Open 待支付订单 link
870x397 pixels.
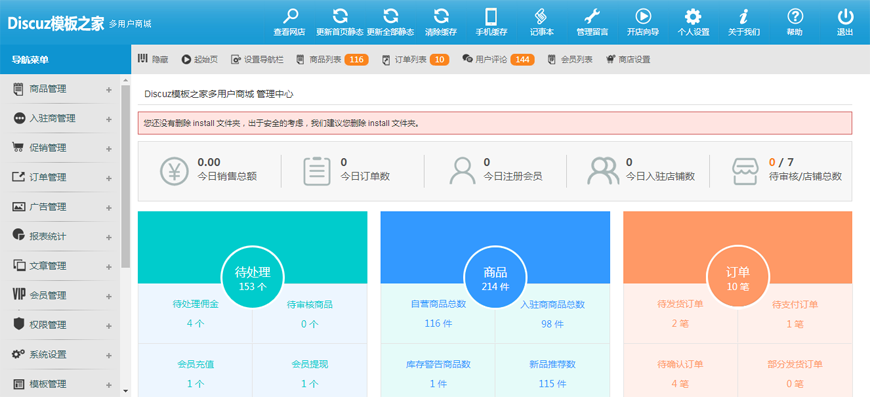[795, 304]
